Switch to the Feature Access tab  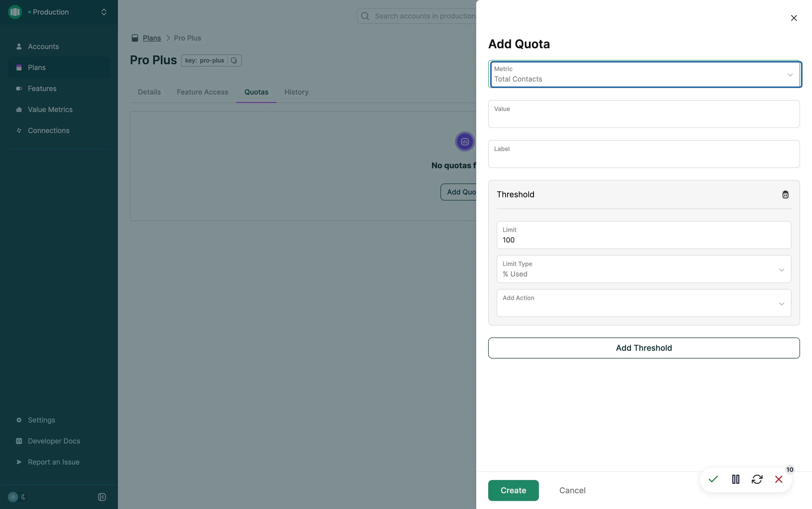click(202, 92)
